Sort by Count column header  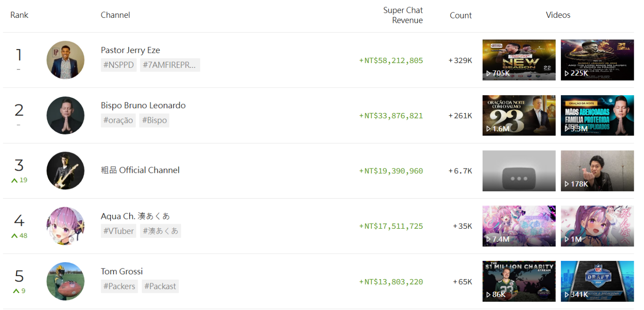click(461, 15)
